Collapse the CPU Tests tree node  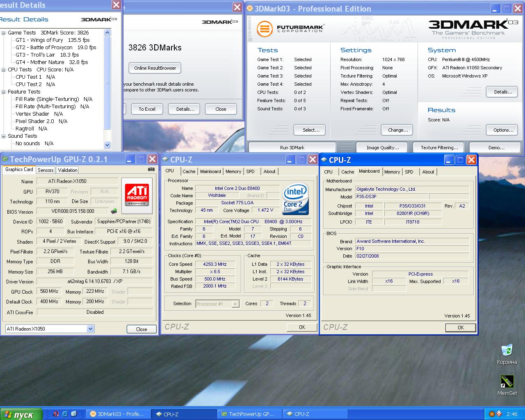(x=4, y=70)
